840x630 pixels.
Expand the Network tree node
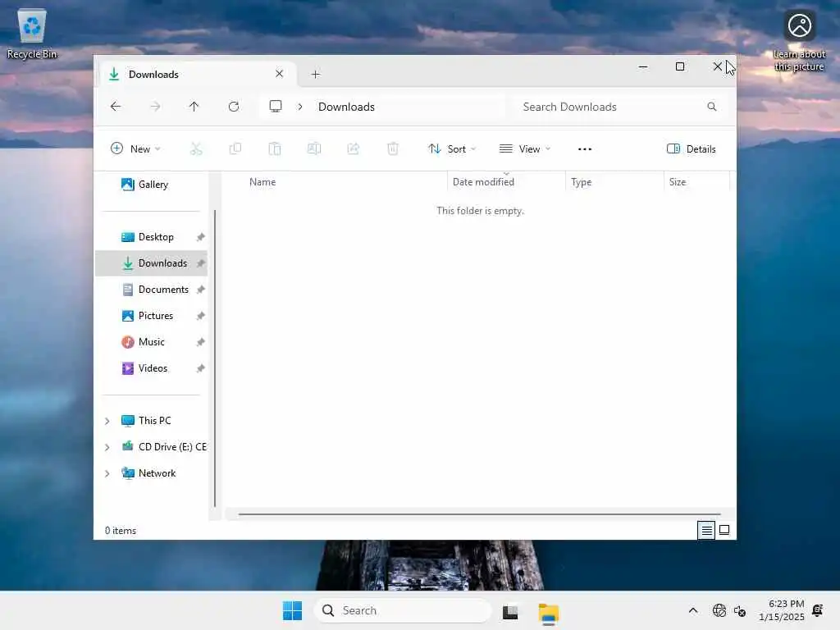pos(107,473)
